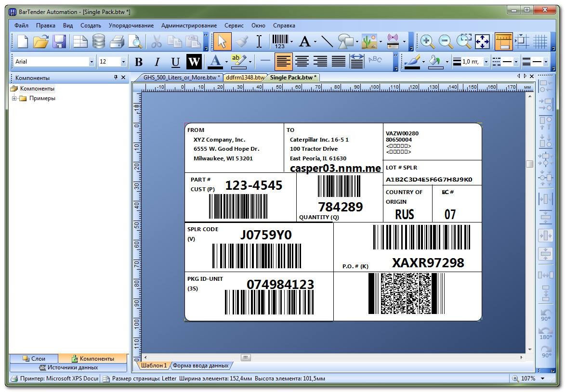Viewport: 565px width, 392px height.
Task: Click the save diskette icon
Action: click(x=59, y=41)
